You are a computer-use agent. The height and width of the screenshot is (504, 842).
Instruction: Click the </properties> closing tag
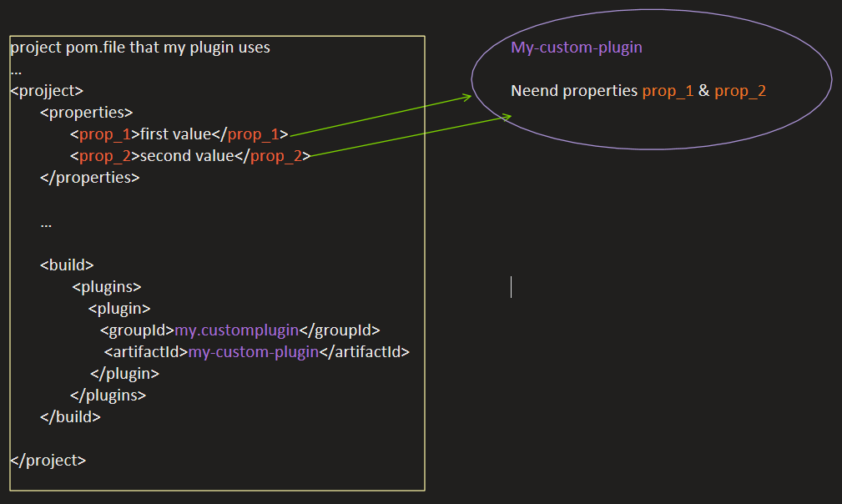click(90, 177)
